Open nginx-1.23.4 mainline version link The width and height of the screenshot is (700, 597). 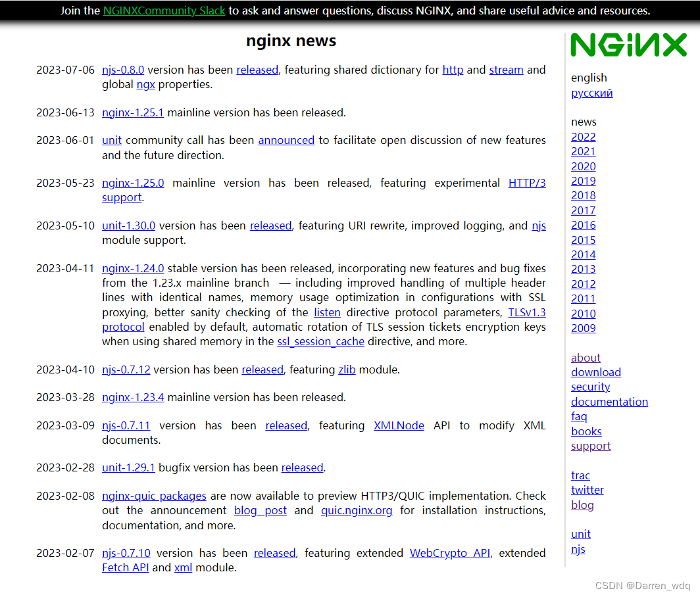133,398
